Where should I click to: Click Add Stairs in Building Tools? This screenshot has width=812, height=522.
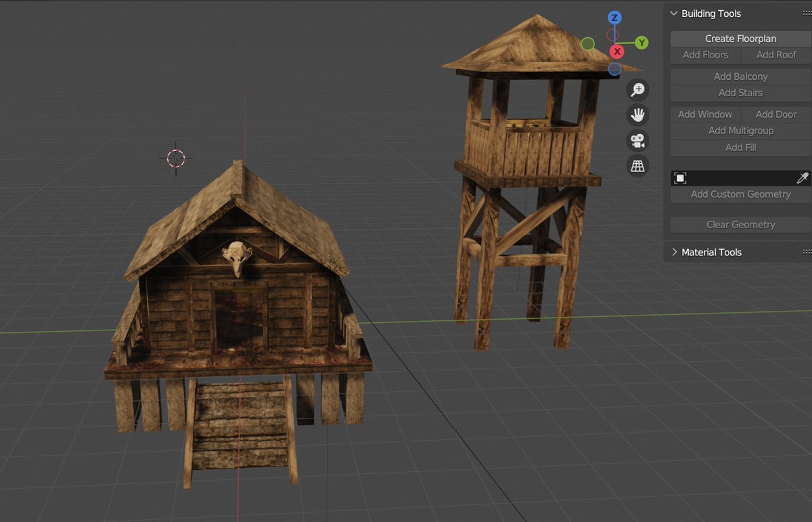739,92
